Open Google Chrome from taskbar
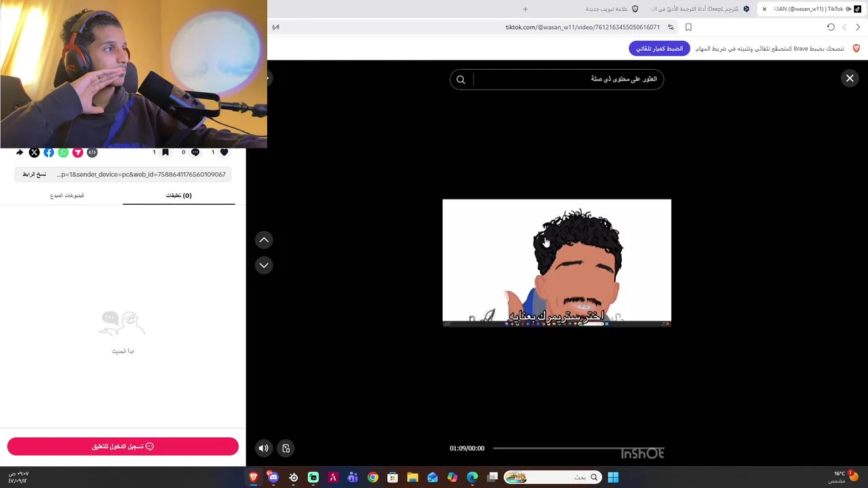 pyautogui.click(x=373, y=477)
